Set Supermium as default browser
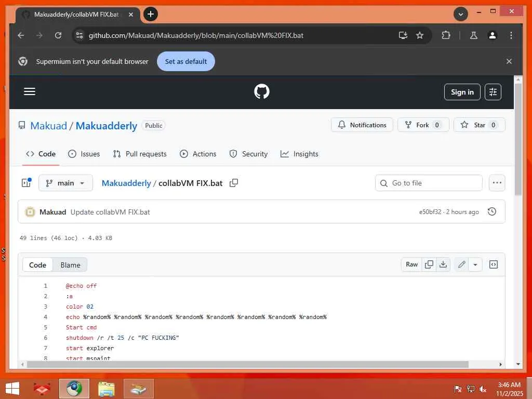 [x=186, y=61]
